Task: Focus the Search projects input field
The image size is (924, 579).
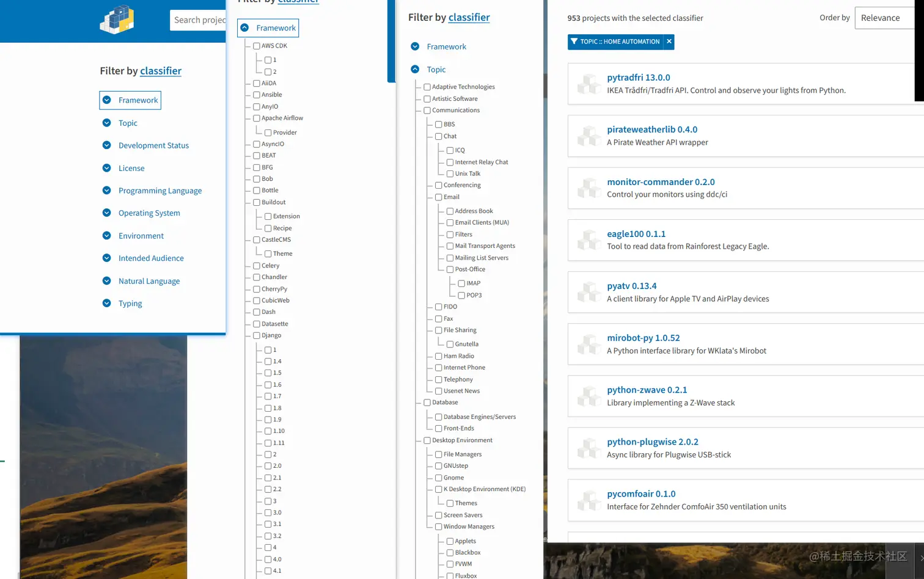Action: [x=198, y=20]
